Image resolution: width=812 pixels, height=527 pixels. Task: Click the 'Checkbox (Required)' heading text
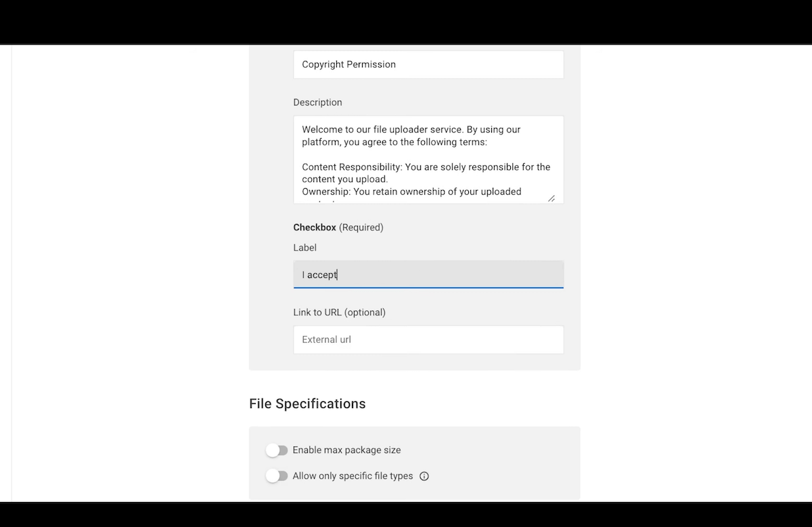pos(338,227)
